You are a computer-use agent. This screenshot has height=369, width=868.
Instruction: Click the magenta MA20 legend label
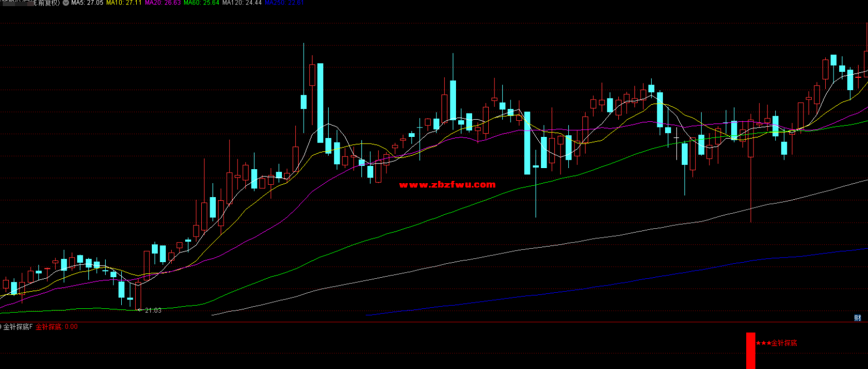pos(162,3)
